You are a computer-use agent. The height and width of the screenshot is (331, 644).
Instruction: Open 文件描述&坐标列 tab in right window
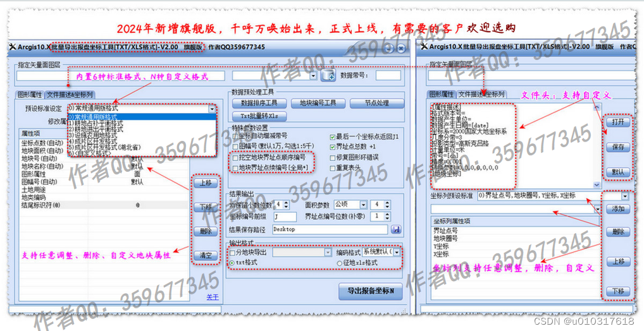click(x=481, y=94)
